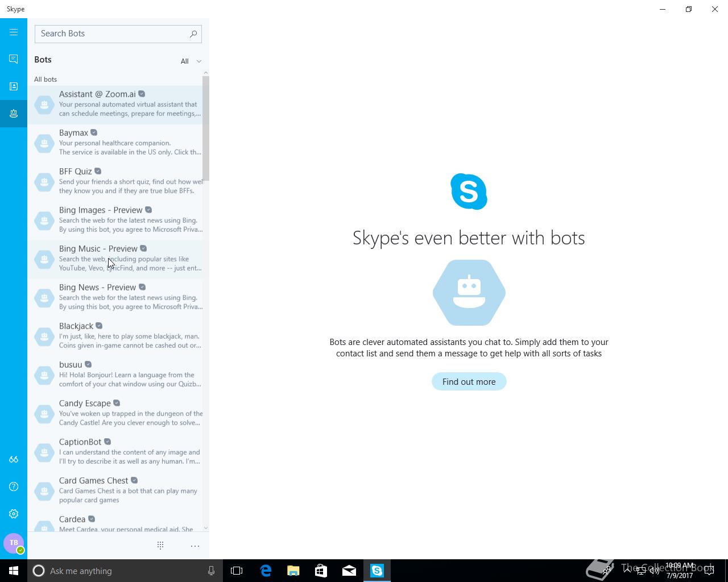
Task: Click the Bots heading text
Action: click(x=43, y=60)
